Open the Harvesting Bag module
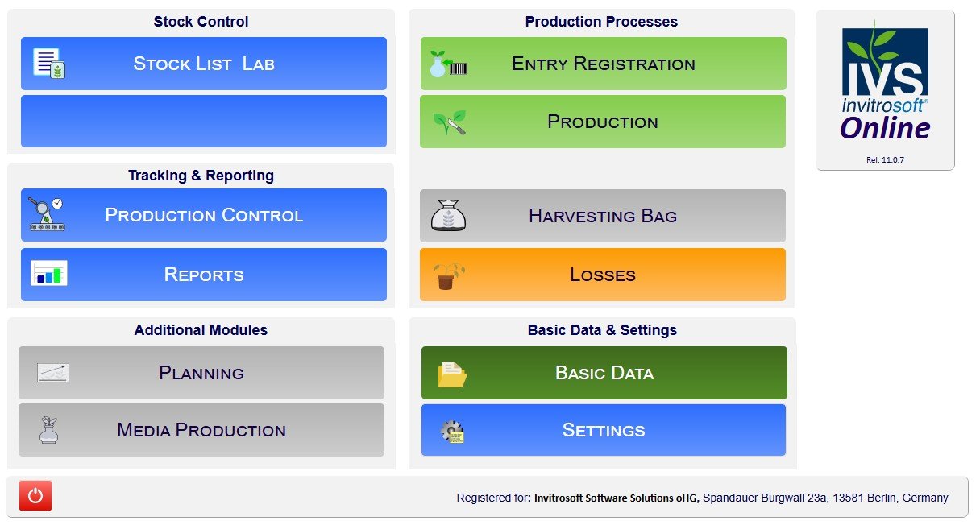 [603, 216]
